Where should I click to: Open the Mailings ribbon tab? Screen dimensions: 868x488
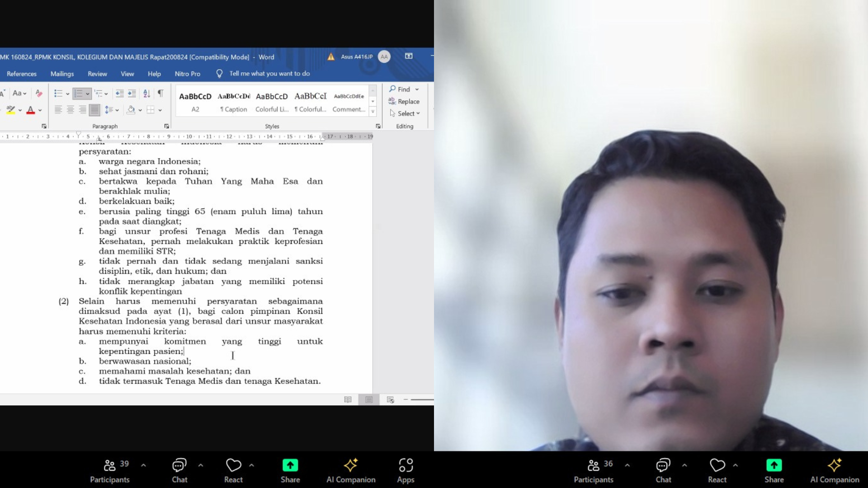62,74
